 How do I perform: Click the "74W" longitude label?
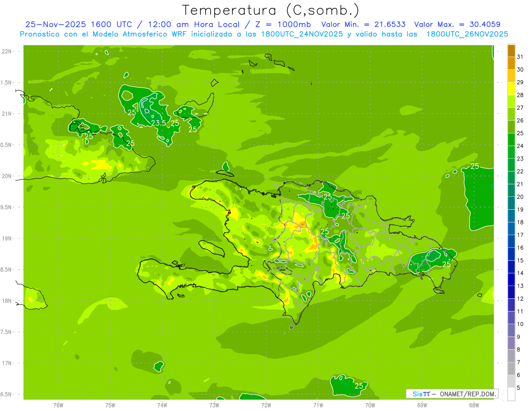162,405
